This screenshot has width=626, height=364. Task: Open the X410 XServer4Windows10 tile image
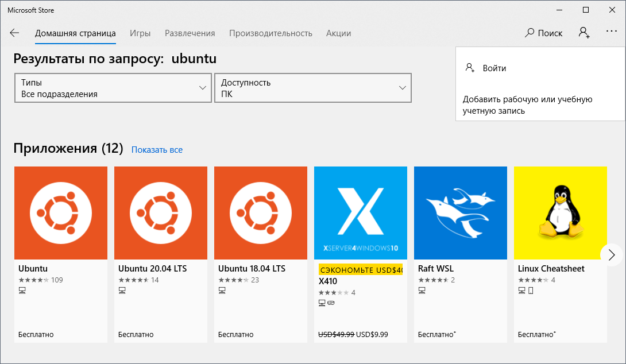361,213
